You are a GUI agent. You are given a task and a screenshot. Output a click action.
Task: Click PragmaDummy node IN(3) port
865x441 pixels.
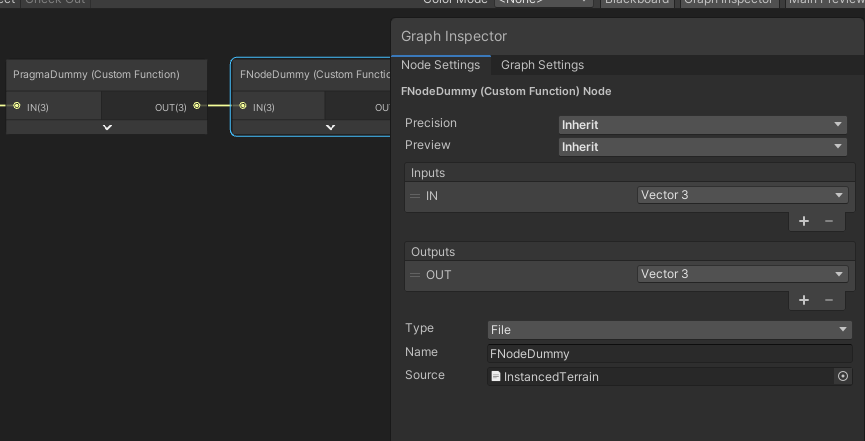17,106
